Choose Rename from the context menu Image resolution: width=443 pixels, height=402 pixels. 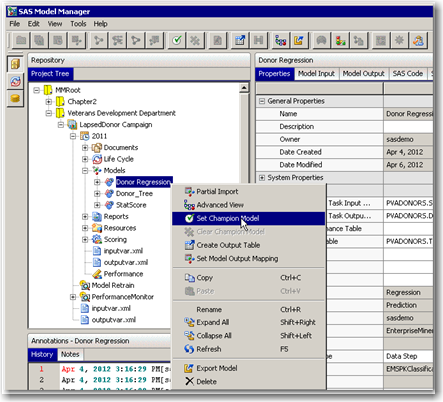click(248, 310)
